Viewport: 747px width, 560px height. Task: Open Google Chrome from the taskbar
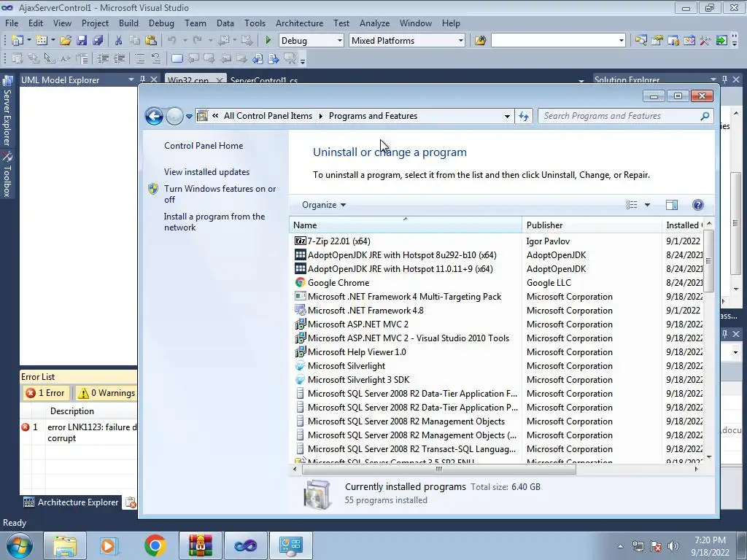155,545
